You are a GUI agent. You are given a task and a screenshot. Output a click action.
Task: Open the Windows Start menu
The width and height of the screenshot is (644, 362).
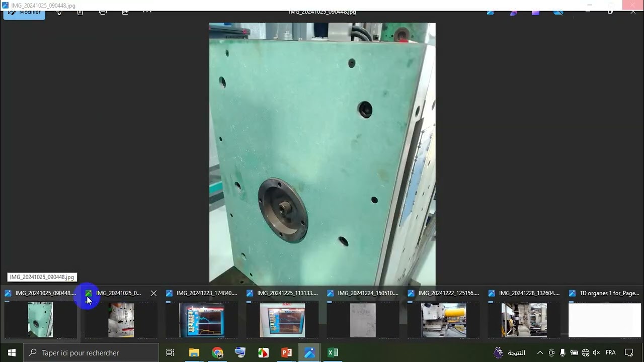[12, 352]
